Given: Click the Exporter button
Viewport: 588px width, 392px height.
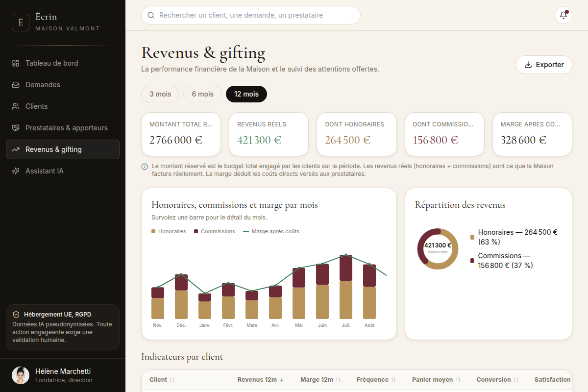Looking at the screenshot, I should tap(544, 65).
